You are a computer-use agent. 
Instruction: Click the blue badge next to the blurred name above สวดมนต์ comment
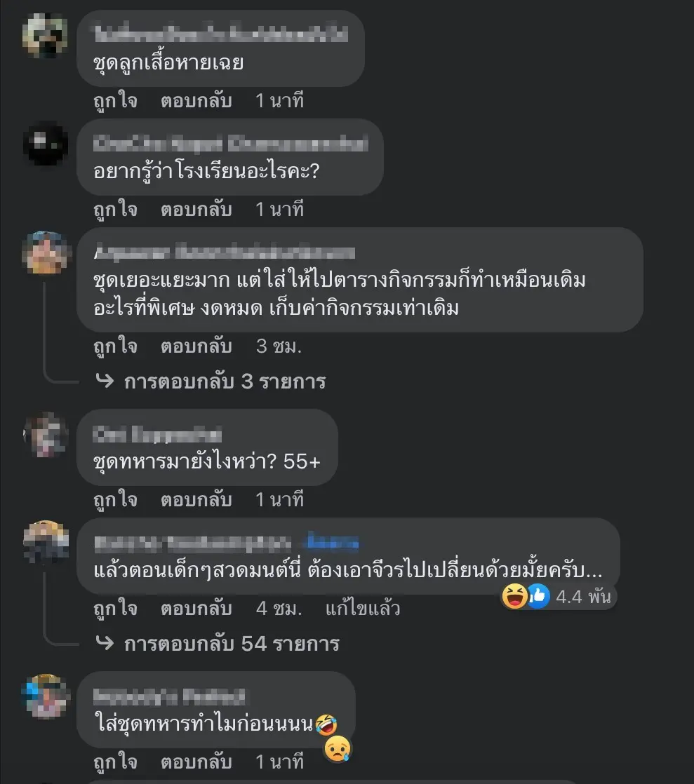[333, 542]
